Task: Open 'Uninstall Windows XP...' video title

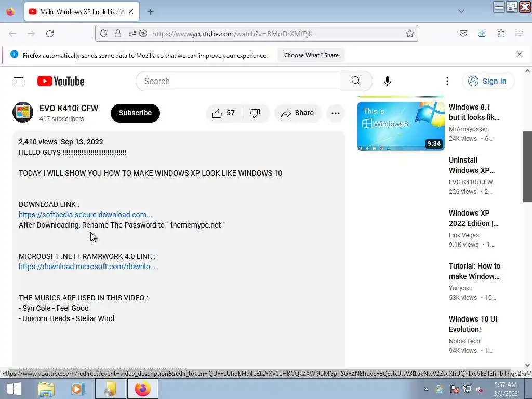Action: (472, 165)
